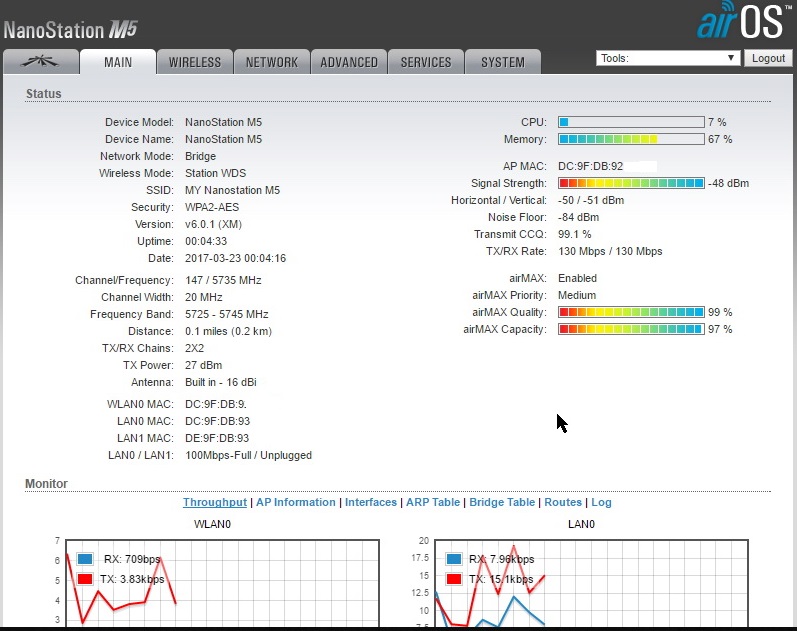The image size is (797, 631).
Task: Click the Monitor section heading
Action: 46,484
